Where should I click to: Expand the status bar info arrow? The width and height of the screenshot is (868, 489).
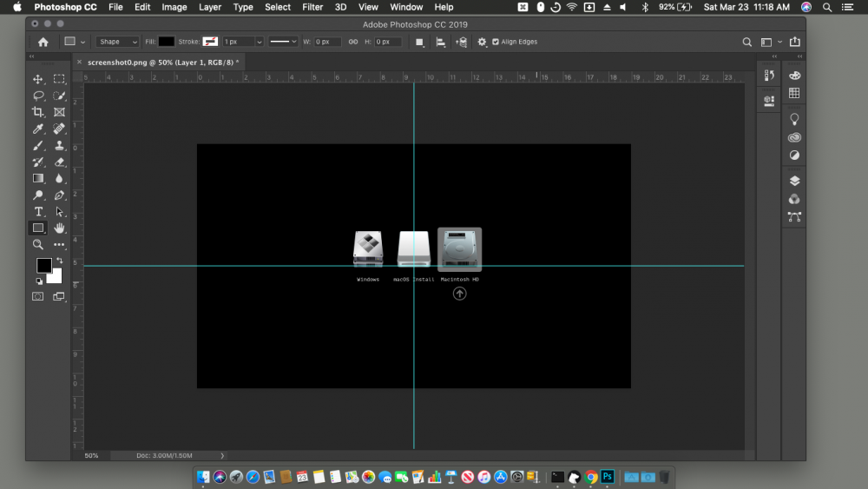point(222,455)
